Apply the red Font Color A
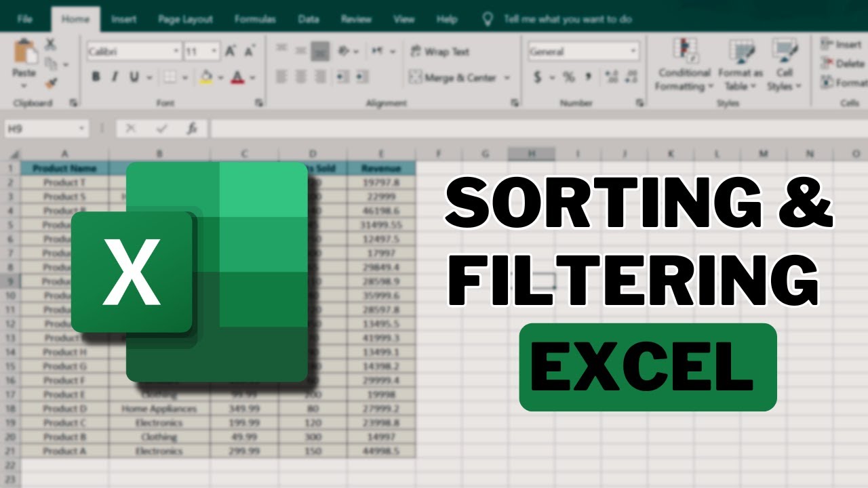 [237, 77]
